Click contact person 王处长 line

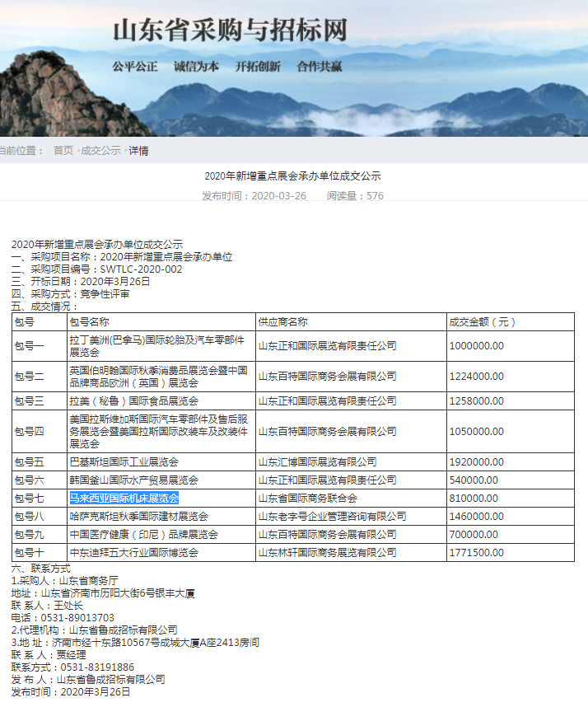pyautogui.click(x=47, y=606)
